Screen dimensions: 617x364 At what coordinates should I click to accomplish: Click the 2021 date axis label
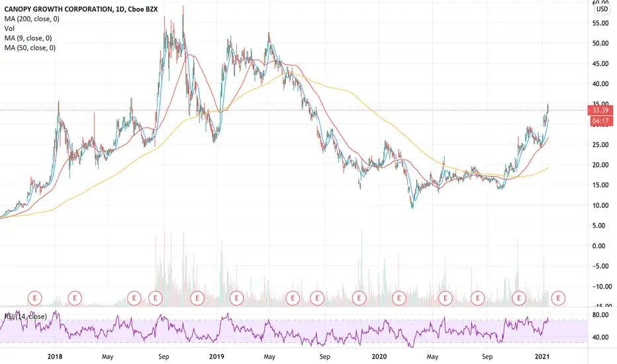tap(542, 357)
